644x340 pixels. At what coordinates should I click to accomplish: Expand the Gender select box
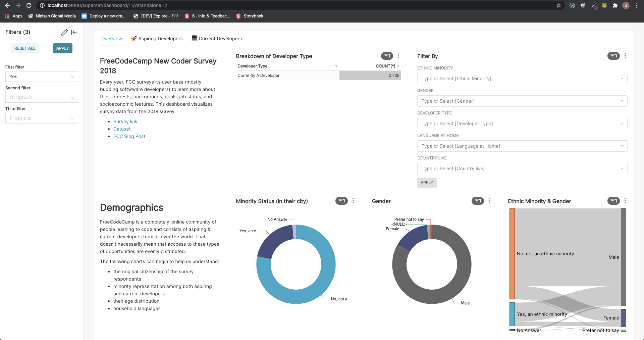click(522, 101)
